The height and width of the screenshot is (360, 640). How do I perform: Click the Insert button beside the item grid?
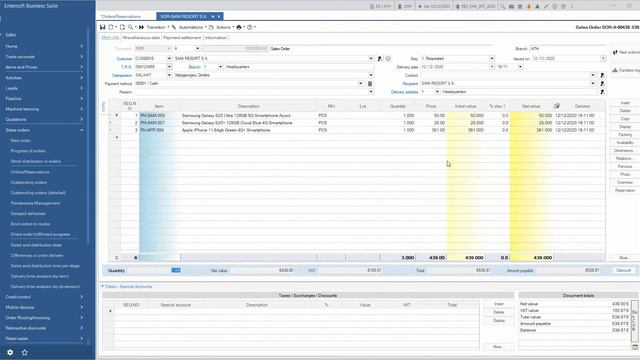[x=625, y=103]
